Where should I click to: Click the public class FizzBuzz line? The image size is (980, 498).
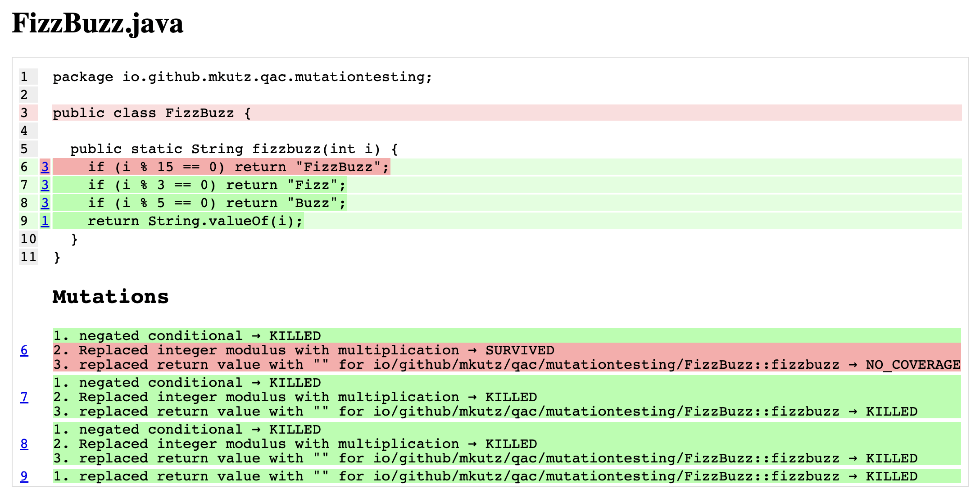[152, 113]
